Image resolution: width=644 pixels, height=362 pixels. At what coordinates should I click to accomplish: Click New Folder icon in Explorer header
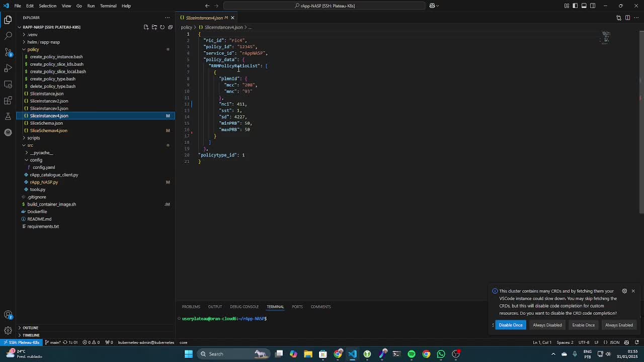[x=154, y=27]
